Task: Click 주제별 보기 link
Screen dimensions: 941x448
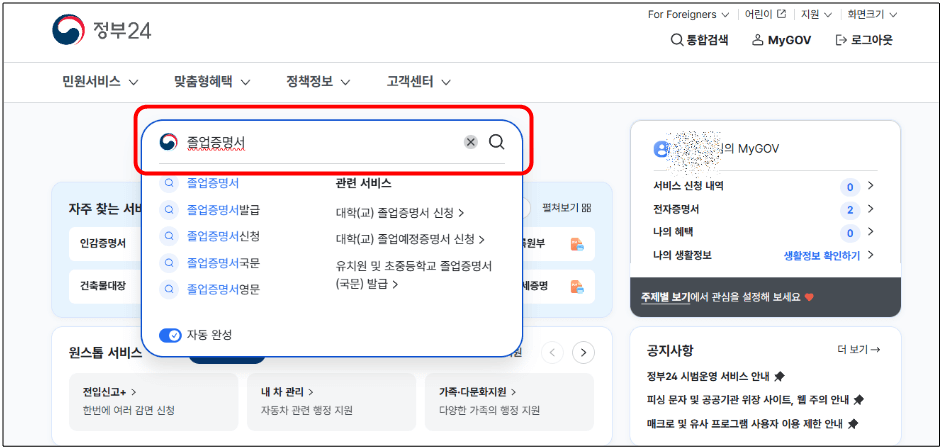Action: [x=666, y=297]
